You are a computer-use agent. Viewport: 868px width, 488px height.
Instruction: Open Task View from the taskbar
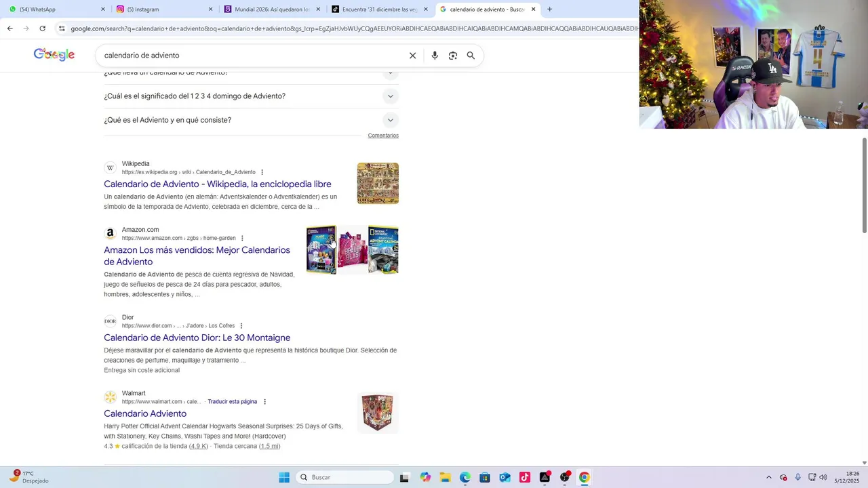[404, 477]
